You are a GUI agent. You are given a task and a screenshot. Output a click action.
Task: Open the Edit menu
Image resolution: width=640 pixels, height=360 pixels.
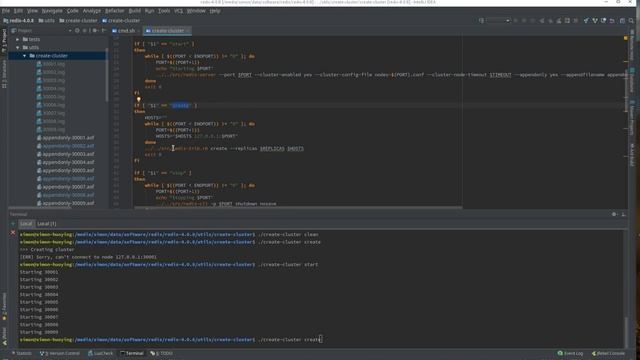[x=18, y=11]
